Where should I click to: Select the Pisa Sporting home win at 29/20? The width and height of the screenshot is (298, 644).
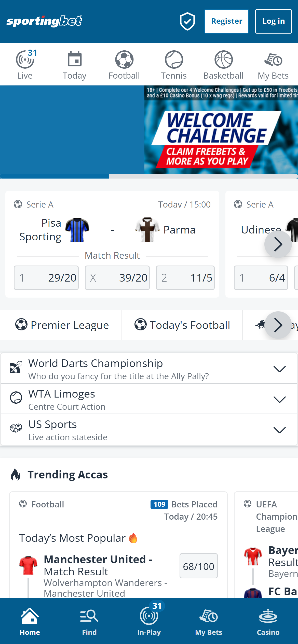coord(46,278)
